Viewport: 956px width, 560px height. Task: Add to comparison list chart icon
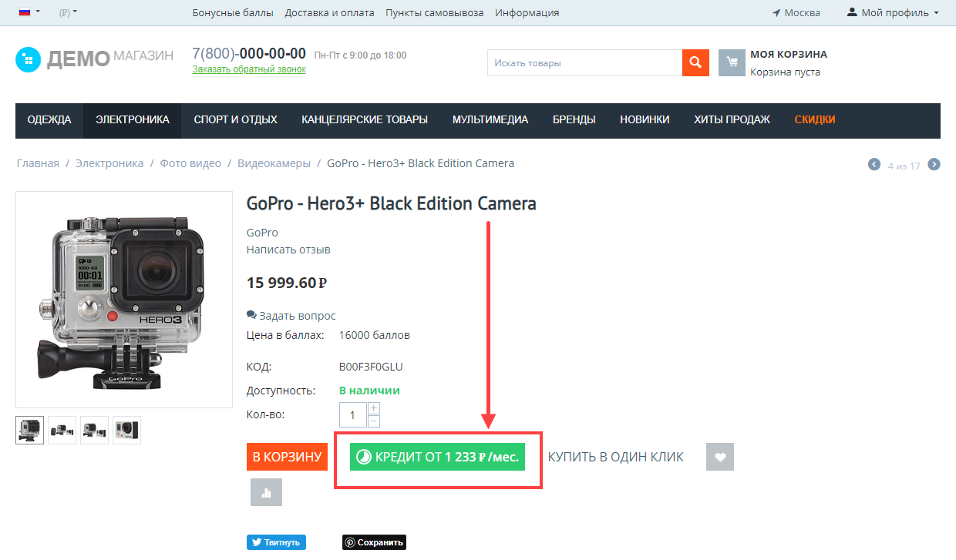pos(266,492)
